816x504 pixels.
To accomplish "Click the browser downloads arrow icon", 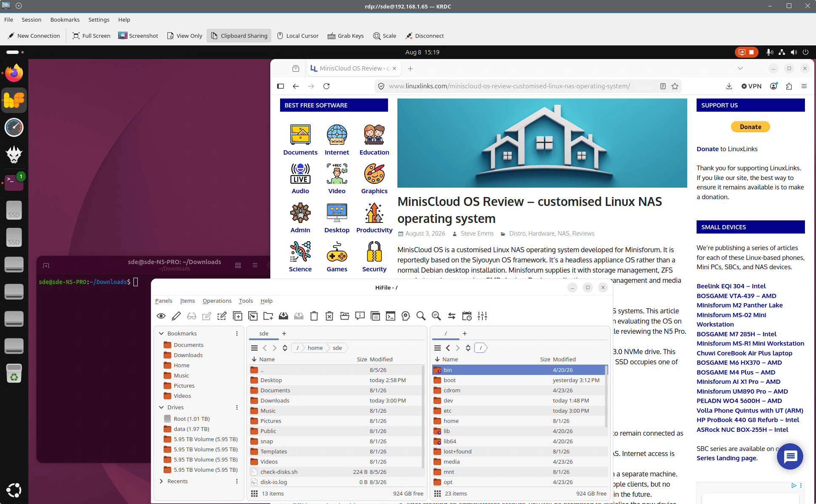I will click(729, 86).
